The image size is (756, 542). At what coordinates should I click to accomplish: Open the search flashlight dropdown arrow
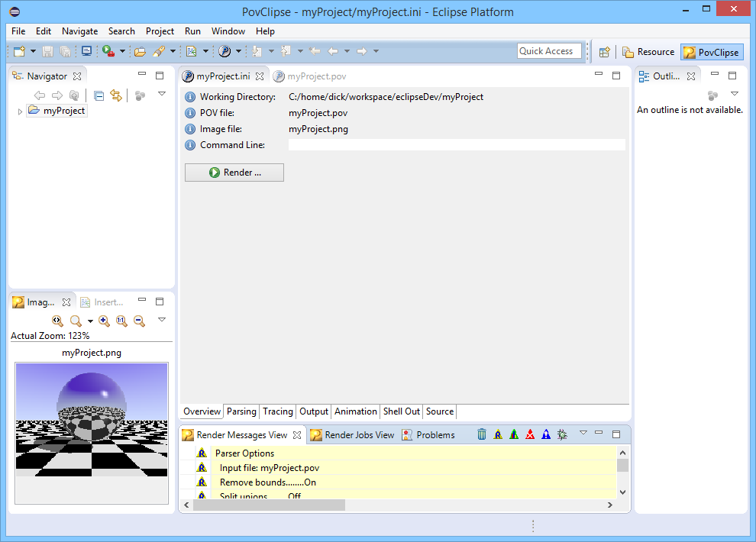tap(173, 51)
